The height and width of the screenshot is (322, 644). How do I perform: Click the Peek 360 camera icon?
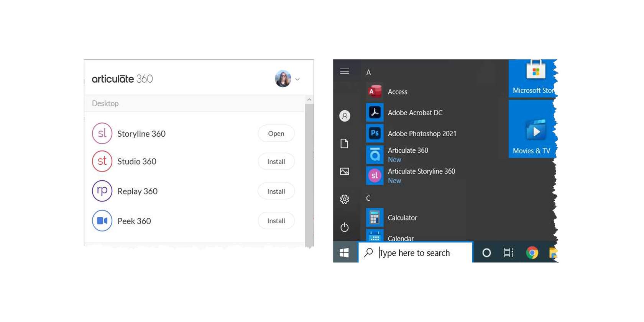(102, 221)
